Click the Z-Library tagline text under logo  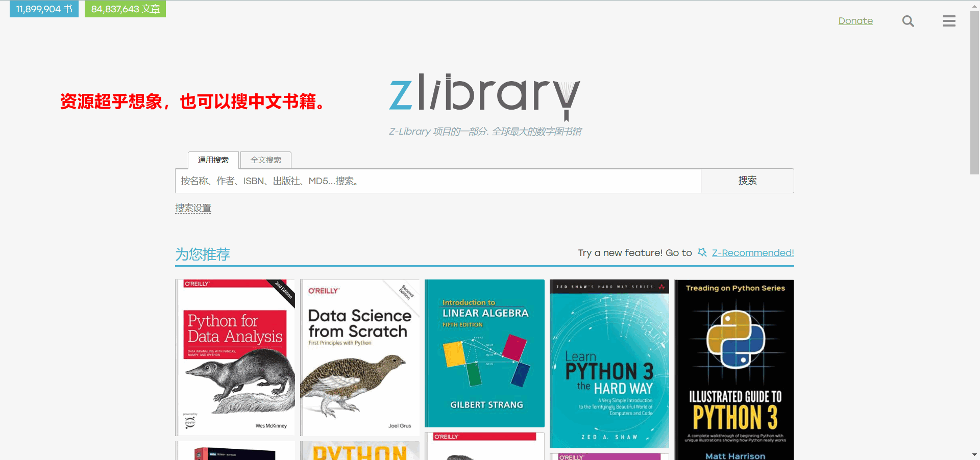point(485,132)
